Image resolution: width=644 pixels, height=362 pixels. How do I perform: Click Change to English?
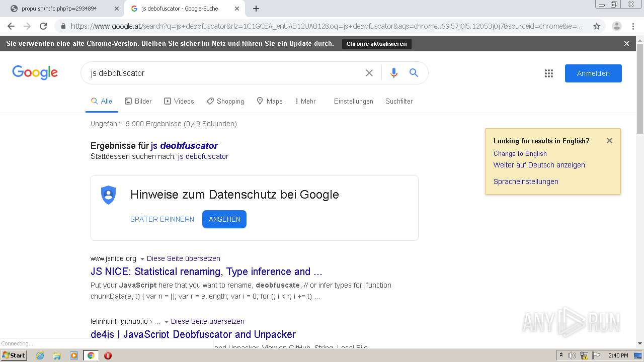(520, 153)
